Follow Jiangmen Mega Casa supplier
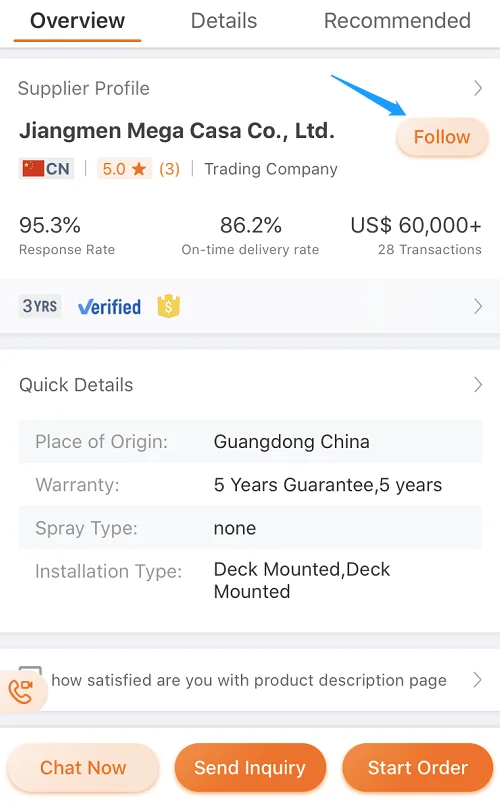This screenshot has height=805, width=500. click(x=442, y=137)
